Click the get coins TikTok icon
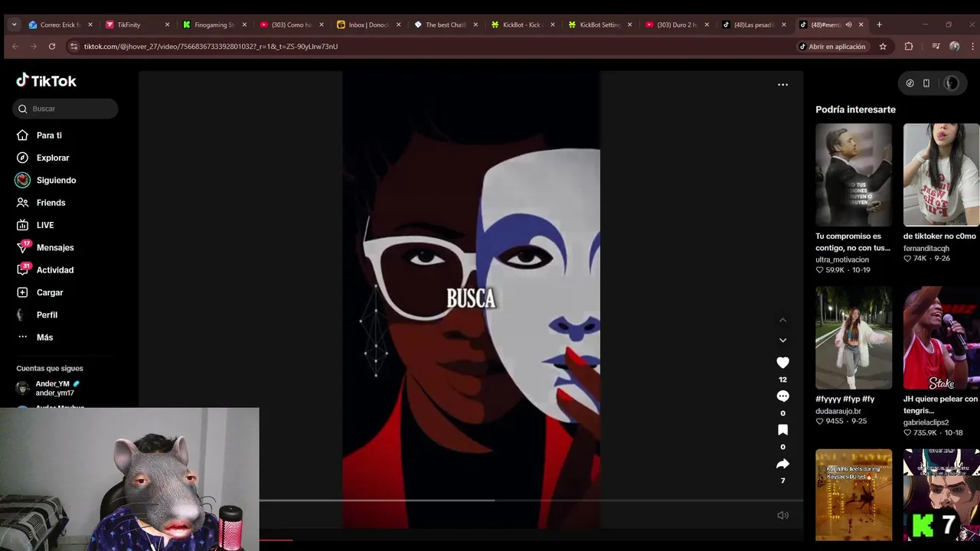This screenshot has width=980, height=551. (x=910, y=83)
